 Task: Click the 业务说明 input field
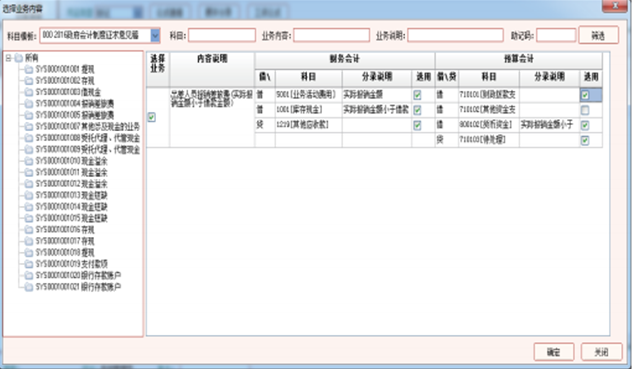pos(455,36)
